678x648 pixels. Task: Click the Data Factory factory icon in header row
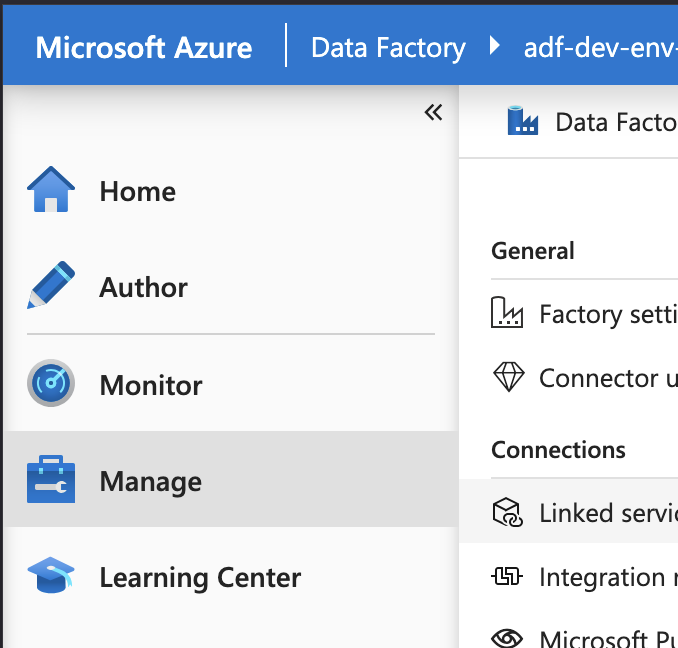click(x=523, y=121)
